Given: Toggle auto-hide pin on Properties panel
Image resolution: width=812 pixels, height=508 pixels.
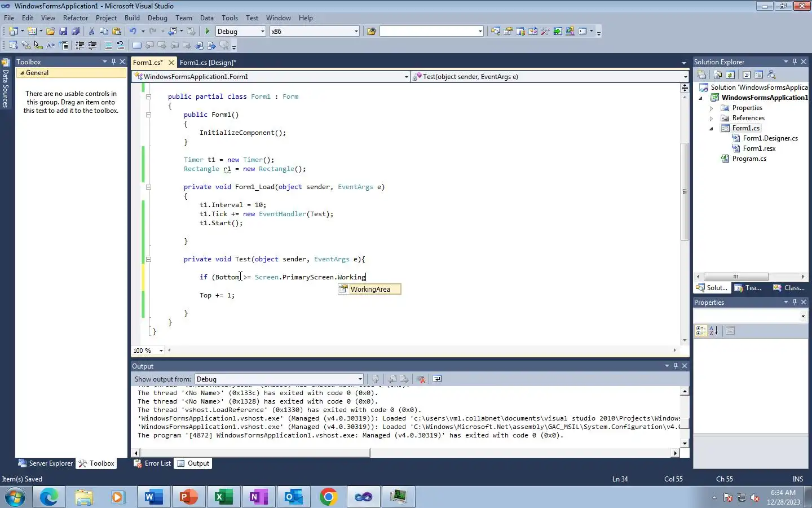Looking at the screenshot, I should (x=795, y=302).
